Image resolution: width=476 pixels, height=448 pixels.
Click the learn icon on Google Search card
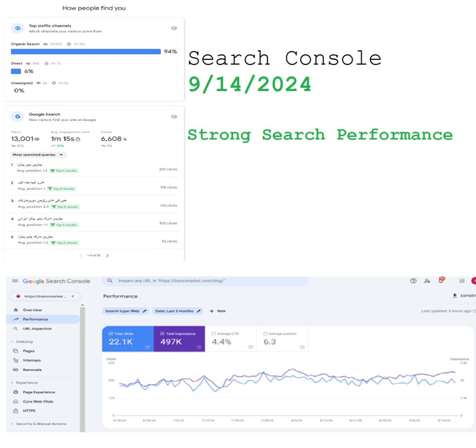(x=174, y=117)
